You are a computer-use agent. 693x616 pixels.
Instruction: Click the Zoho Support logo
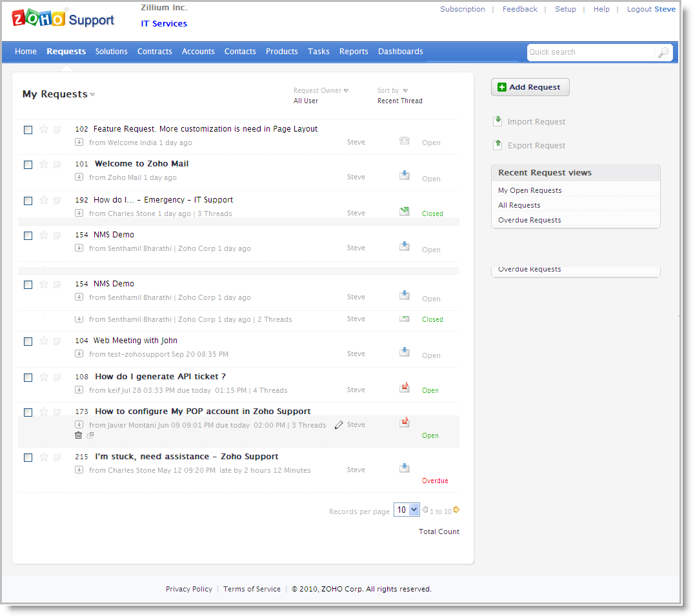[x=63, y=19]
